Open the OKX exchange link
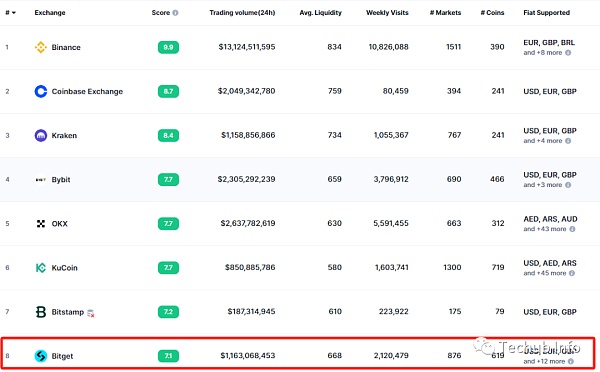The width and height of the screenshot is (600, 372). pyautogui.click(x=59, y=224)
